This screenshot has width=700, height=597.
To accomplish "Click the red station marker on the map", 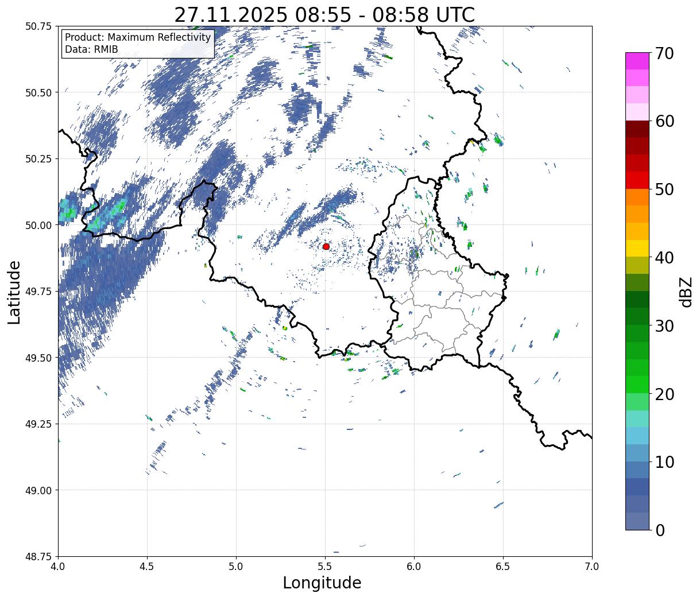I will pos(326,246).
